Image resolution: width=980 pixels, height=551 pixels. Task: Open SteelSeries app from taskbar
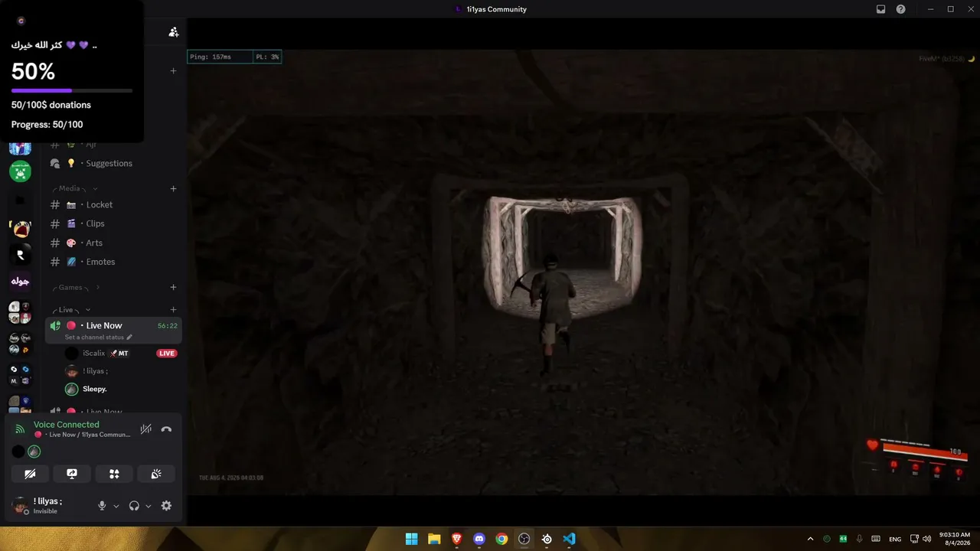click(547, 539)
